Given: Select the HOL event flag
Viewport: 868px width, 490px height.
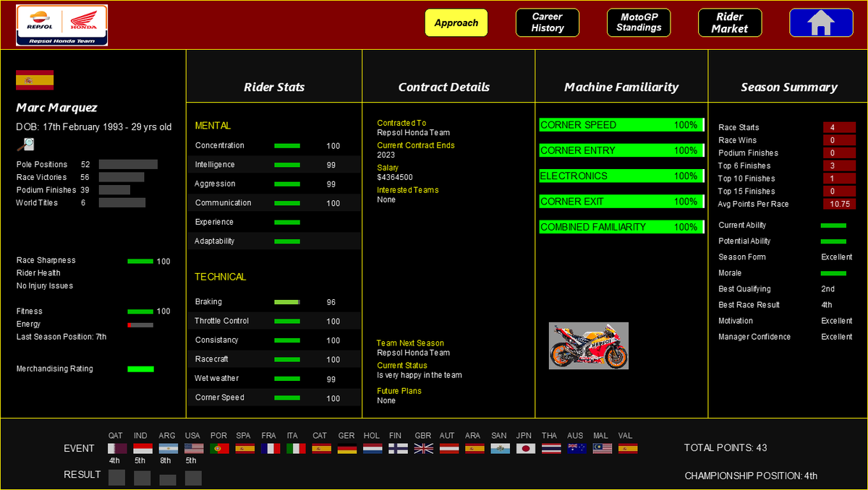Looking at the screenshot, I should [x=373, y=448].
